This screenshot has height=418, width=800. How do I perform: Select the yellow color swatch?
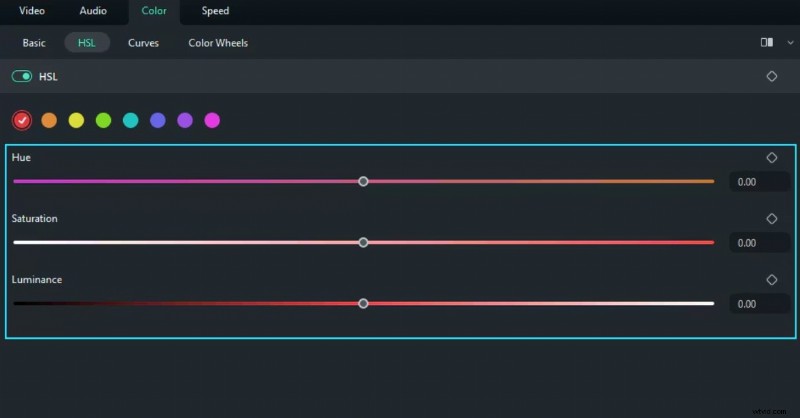(x=76, y=120)
